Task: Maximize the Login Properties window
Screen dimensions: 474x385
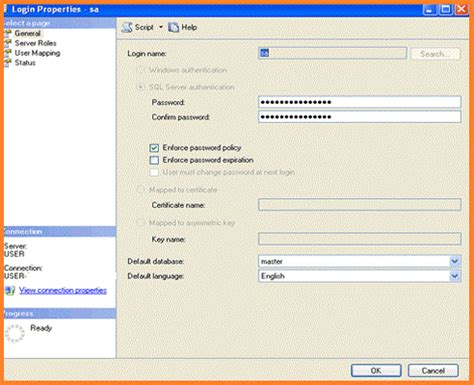Action: pos(446,9)
